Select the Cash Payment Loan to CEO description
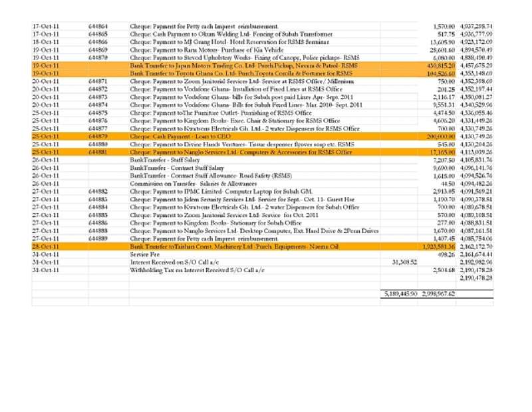532x412 pixels. 180,136
